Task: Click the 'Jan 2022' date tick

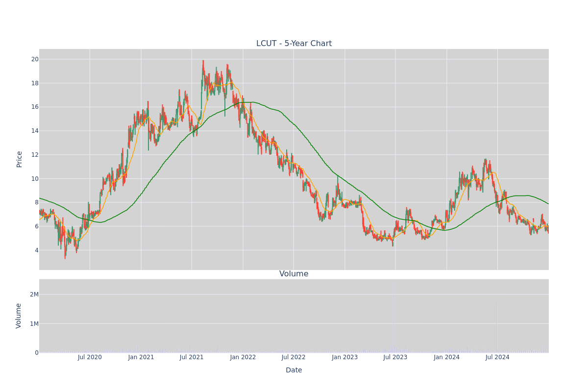Action: 243,357
